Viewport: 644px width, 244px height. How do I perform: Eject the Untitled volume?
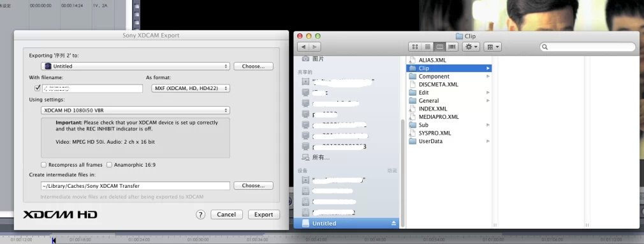[393, 223]
